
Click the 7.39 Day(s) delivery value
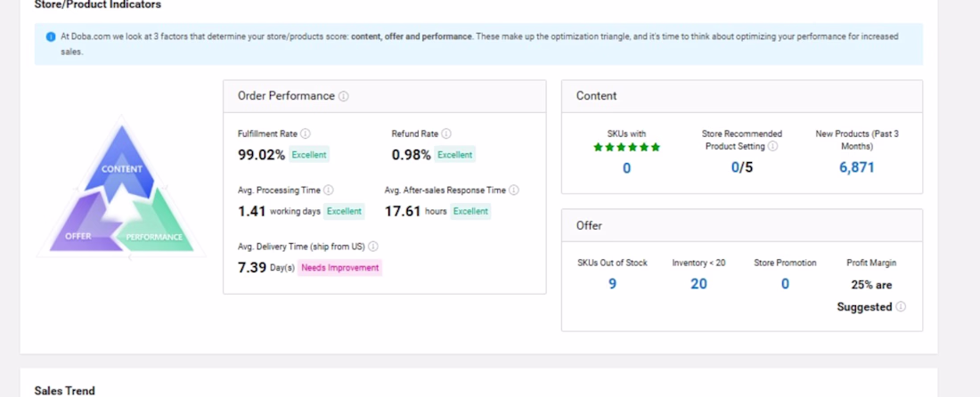tap(265, 268)
